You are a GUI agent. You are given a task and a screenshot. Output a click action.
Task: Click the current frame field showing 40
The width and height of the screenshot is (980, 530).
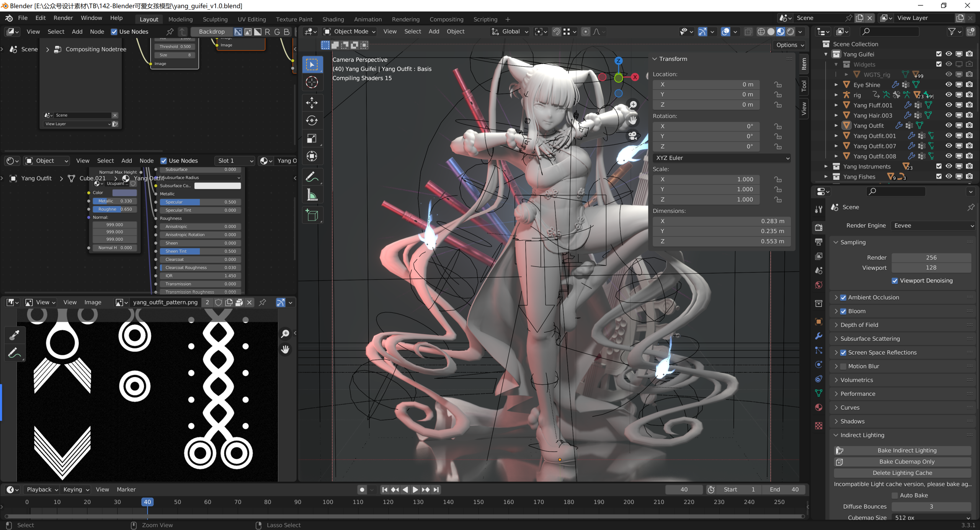point(684,489)
